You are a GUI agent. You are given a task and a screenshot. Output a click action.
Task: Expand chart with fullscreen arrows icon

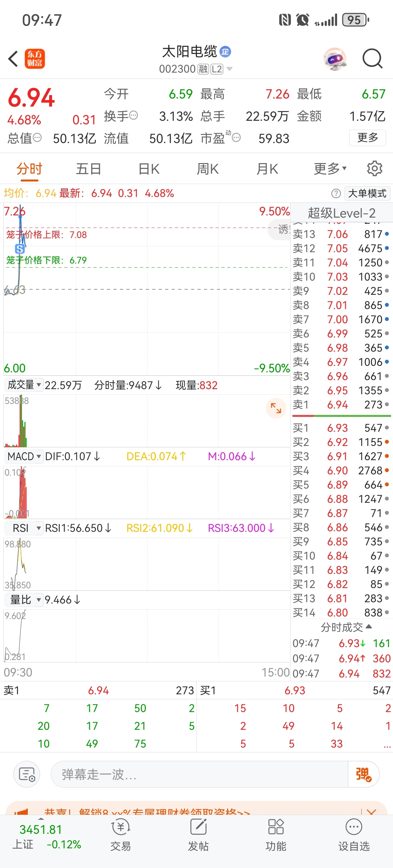click(x=276, y=408)
